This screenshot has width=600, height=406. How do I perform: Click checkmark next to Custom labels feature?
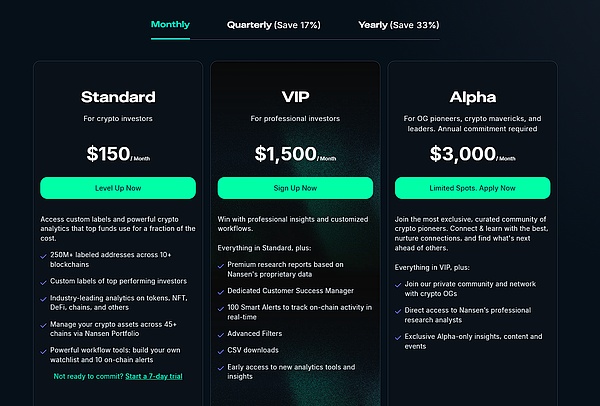pyautogui.click(x=44, y=280)
